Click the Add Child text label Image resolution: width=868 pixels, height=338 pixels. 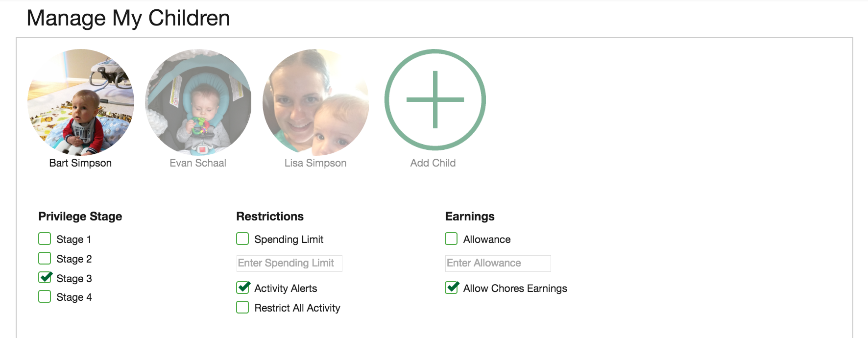tap(433, 163)
